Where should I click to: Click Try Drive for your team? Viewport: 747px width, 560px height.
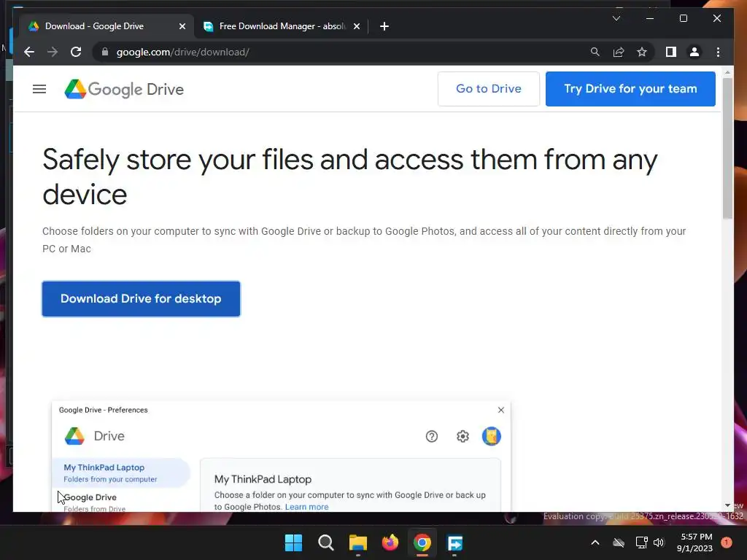point(630,88)
